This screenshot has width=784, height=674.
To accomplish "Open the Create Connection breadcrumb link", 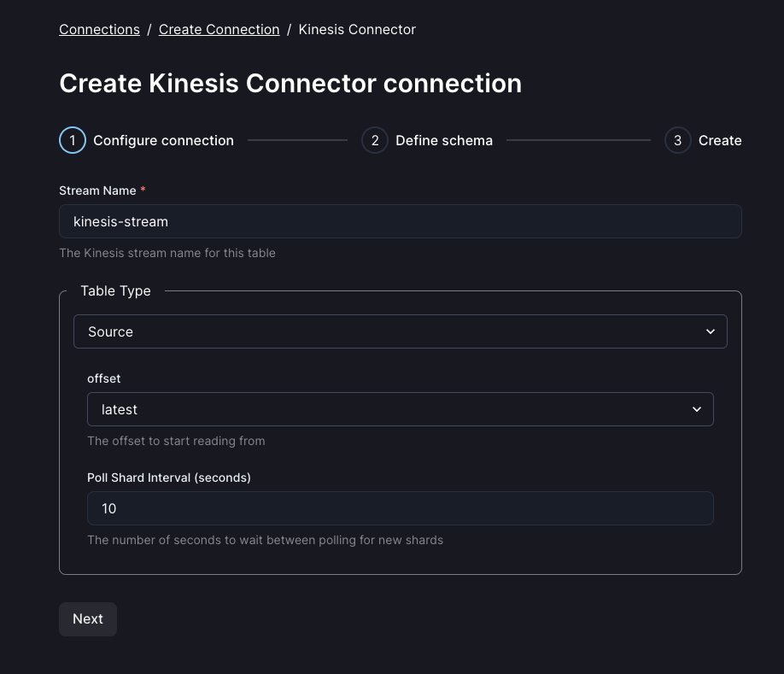I will [219, 29].
